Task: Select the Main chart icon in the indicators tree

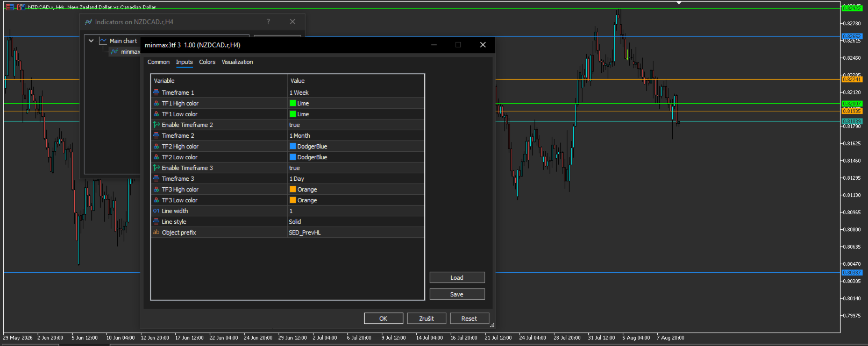Action: (103, 41)
